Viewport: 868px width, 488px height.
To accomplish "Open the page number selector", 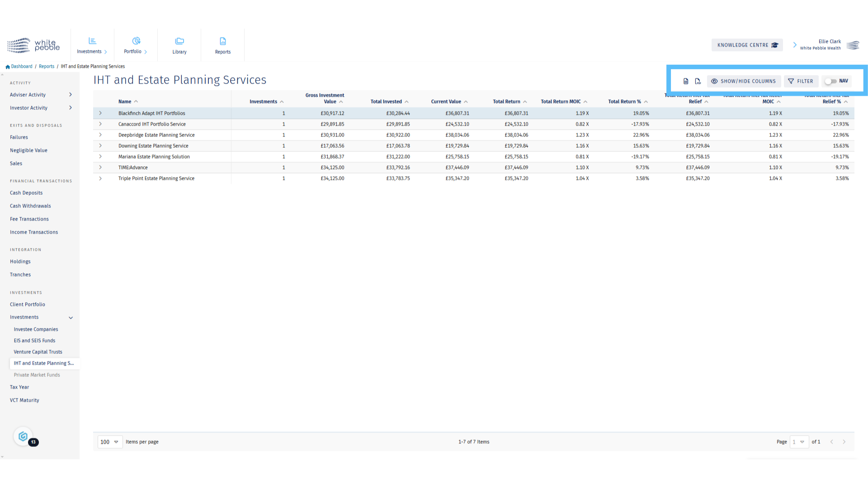I will [799, 442].
